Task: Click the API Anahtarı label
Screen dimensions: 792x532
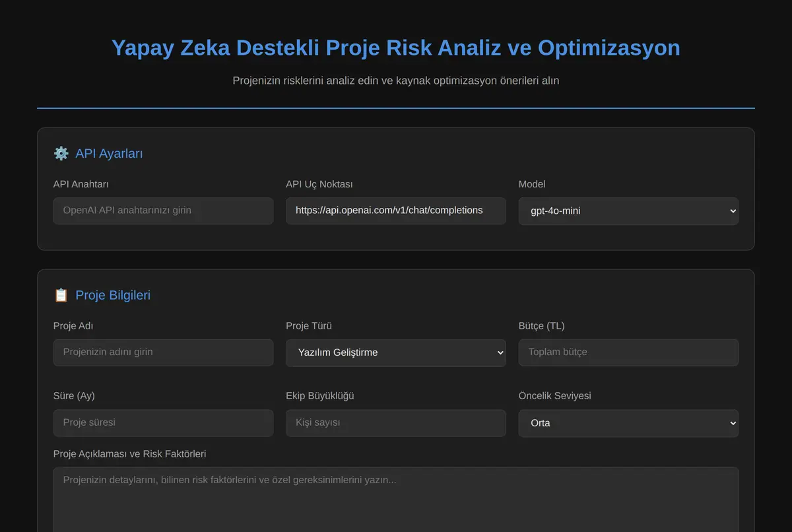Action: click(x=81, y=184)
